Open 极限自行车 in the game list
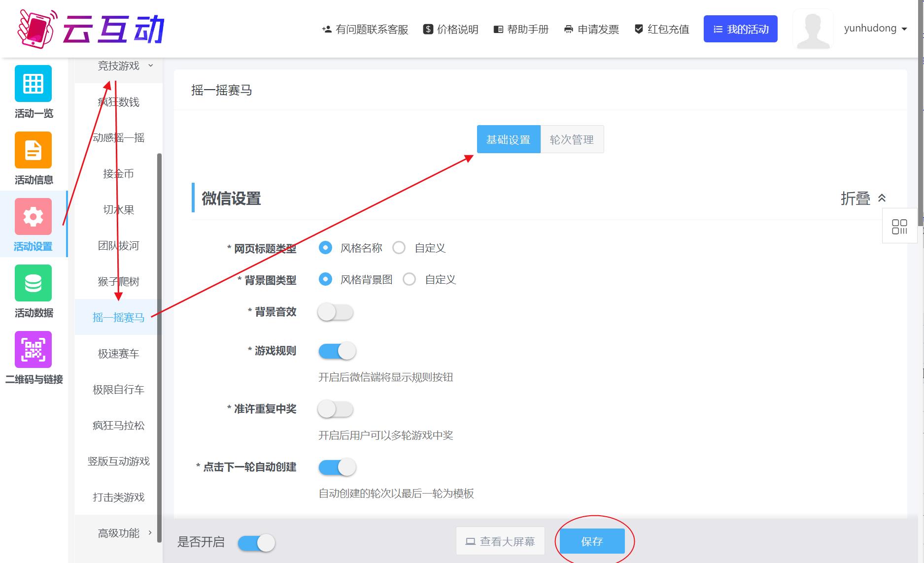This screenshot has width=924, height=563. pos(119,389)
